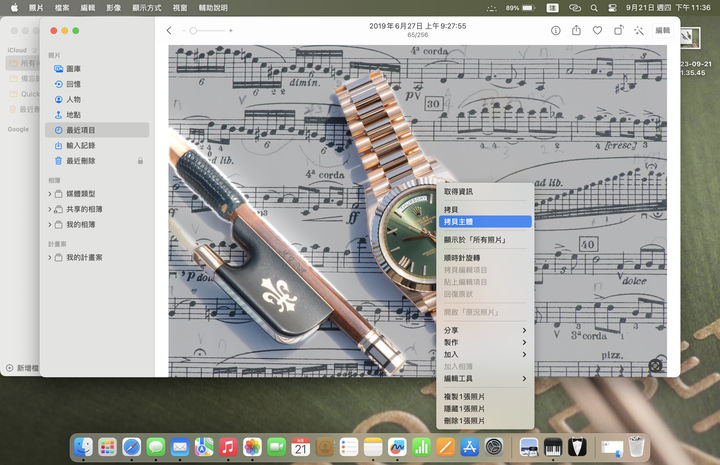Screen dimensions: 720x465
Task: Rotate photo using the toolbar rotate icon
Action: (x=619, y=30)
